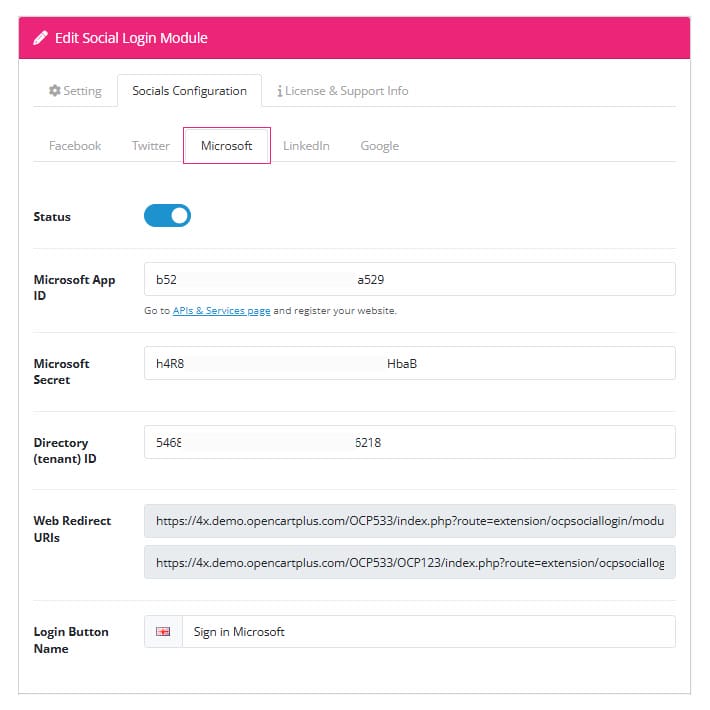
Task: Switch to the LinkedIn sub-tab
Action: click(x=306, y=146)
